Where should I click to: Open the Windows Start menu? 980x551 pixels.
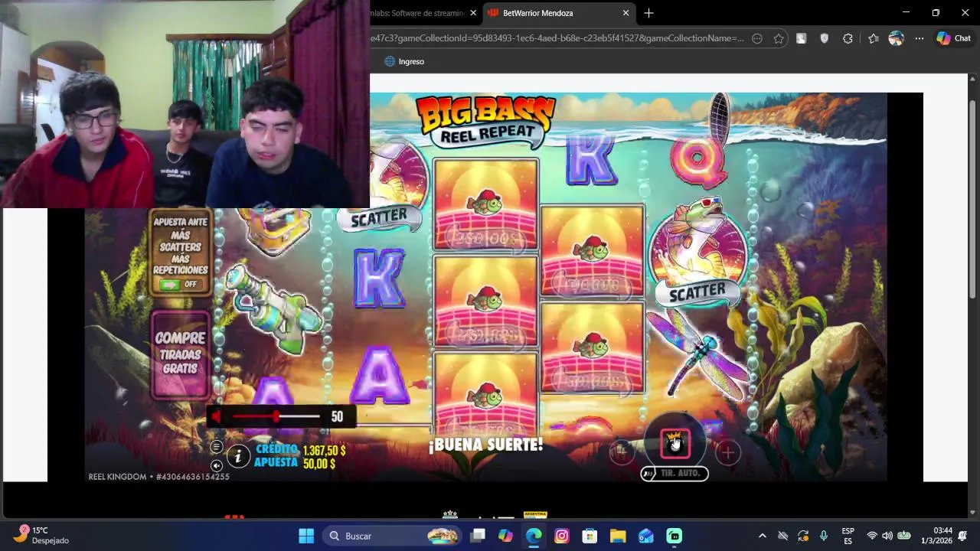(306, 536)
